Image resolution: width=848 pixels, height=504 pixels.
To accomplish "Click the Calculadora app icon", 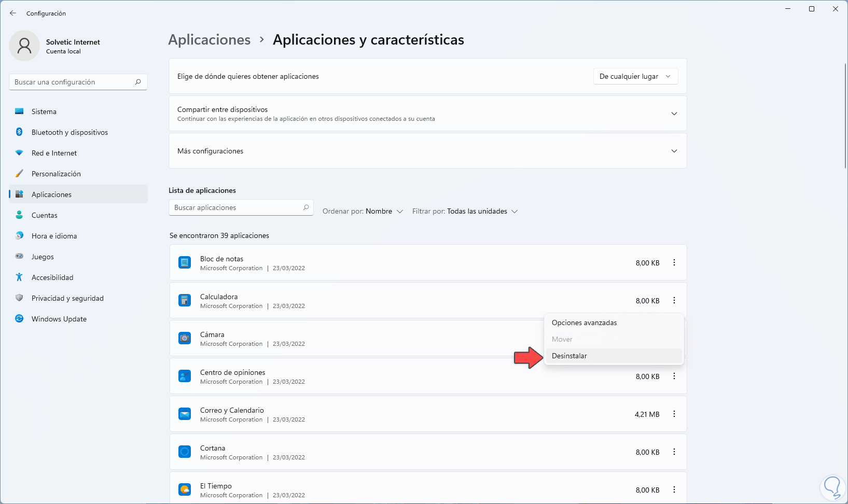I will pyautogui.click(x=185, y=301).
